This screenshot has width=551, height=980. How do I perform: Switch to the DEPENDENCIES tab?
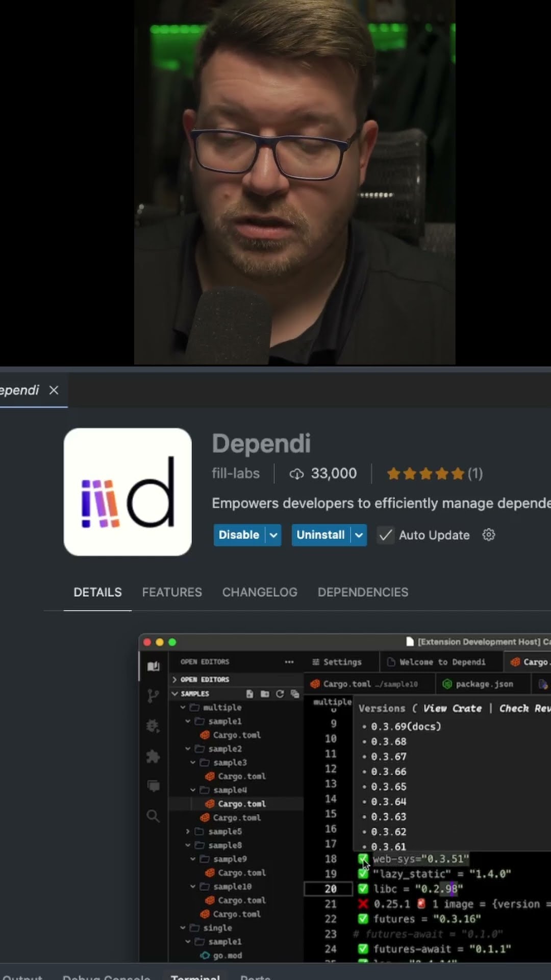tap(363, 592)
